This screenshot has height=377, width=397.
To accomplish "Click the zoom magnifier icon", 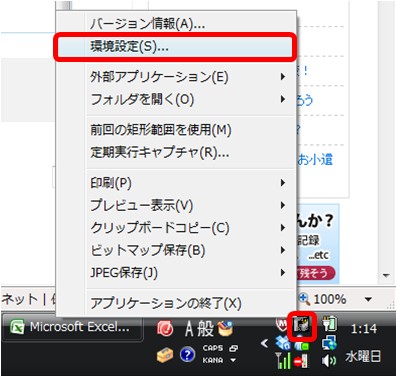I will coord(305,299).
